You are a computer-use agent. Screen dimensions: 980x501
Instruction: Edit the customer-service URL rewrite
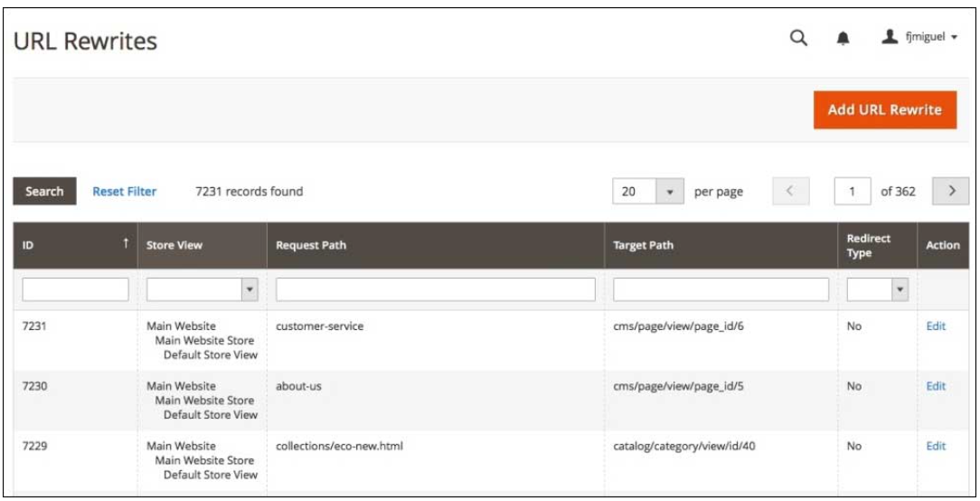[936, 326]
